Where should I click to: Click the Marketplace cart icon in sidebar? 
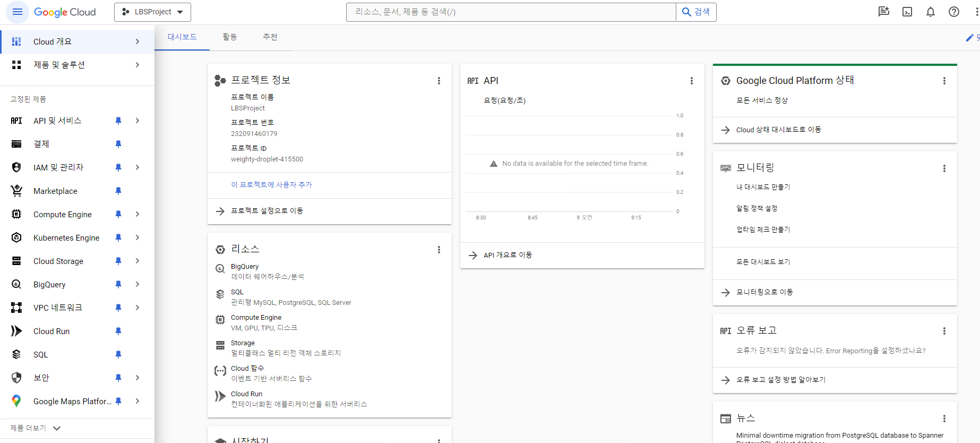click(16, 191)
